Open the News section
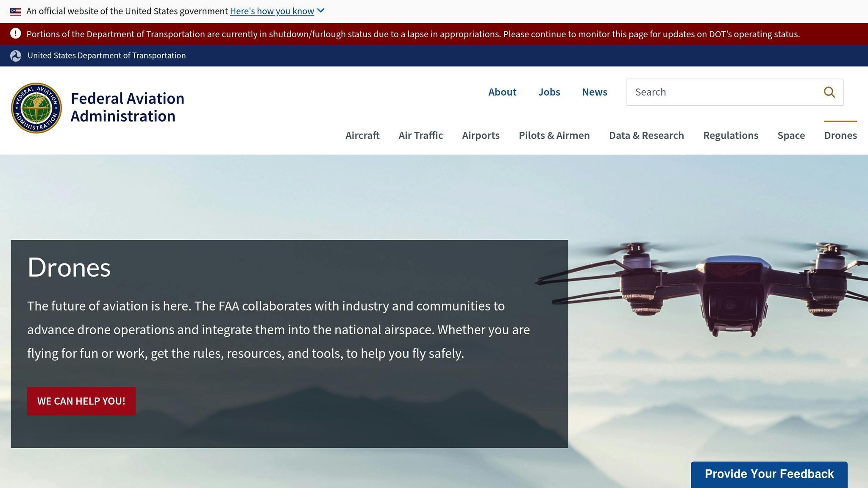The height and width of the screenshot is (488, 868). tap(594, 92)
